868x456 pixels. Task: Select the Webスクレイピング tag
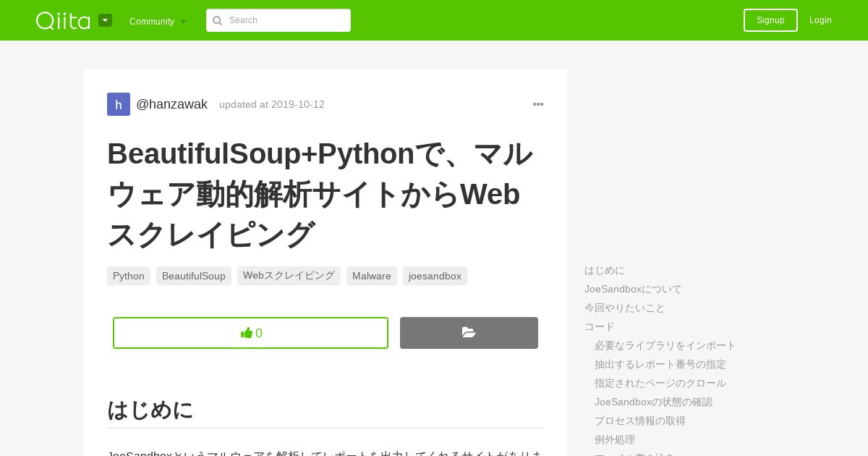point(289,276)
